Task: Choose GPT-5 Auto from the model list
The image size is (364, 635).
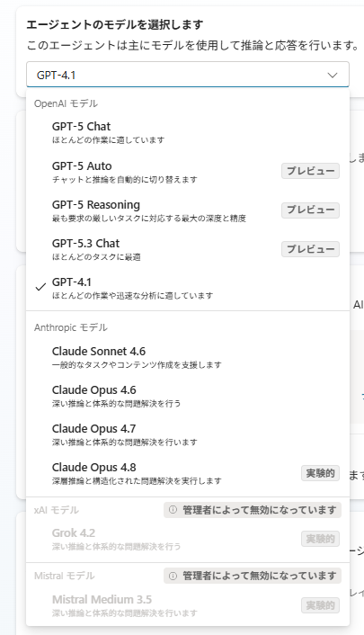Action: tap(188, 172)
